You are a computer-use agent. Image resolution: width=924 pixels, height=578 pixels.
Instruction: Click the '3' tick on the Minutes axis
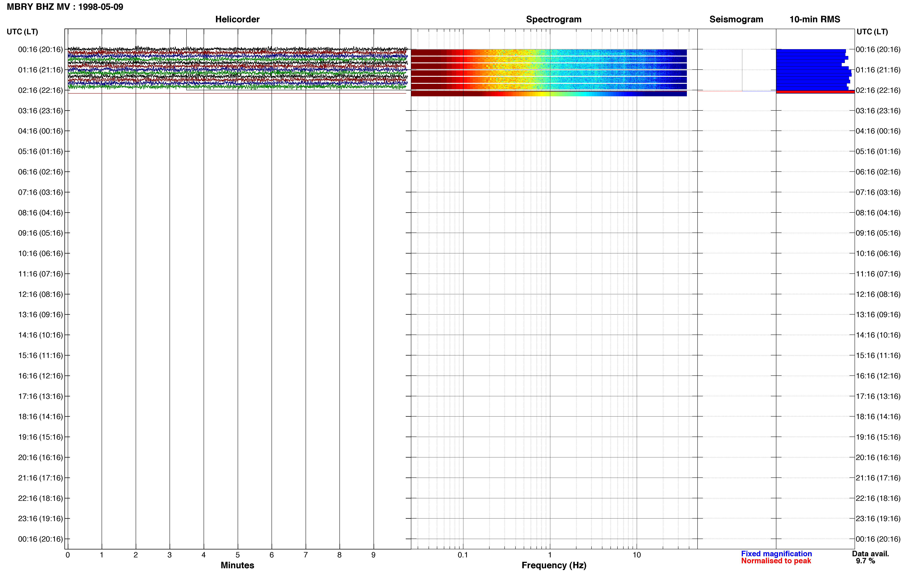pos(170,555)
